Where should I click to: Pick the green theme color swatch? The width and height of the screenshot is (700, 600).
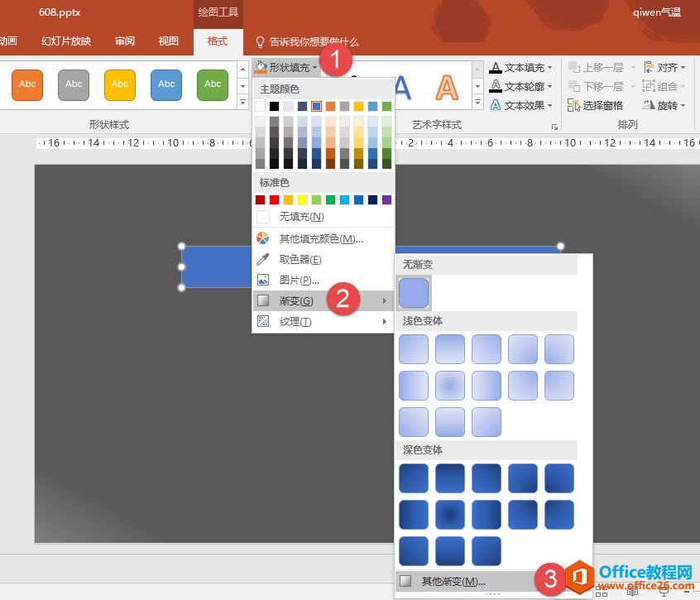tap(386, 106)
